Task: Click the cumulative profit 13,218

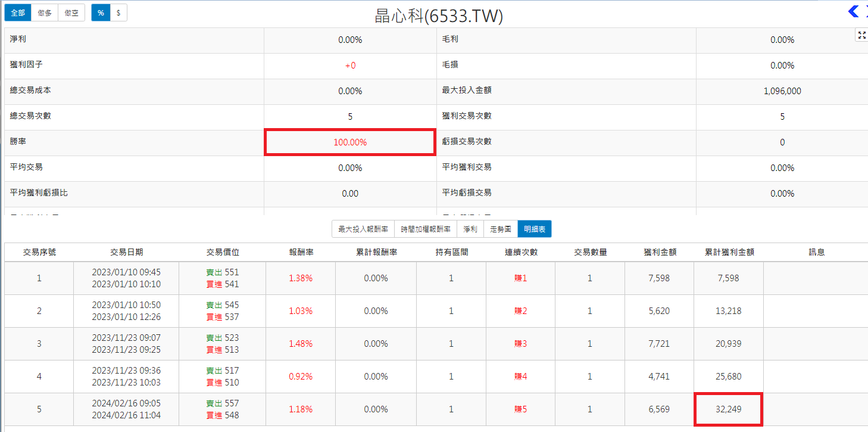Action: pyautogui.click(x=729, y=311)
